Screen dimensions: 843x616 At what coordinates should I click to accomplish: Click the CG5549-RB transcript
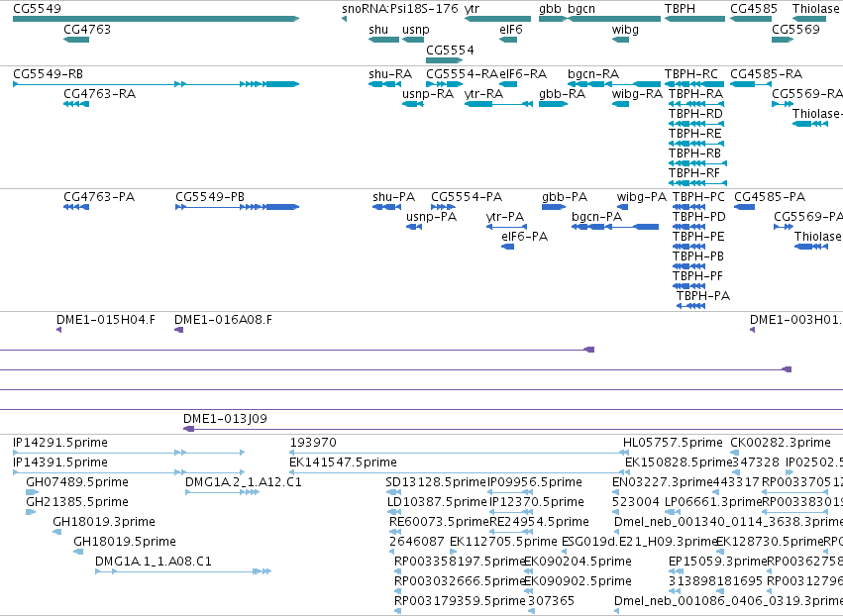(156, 84)
